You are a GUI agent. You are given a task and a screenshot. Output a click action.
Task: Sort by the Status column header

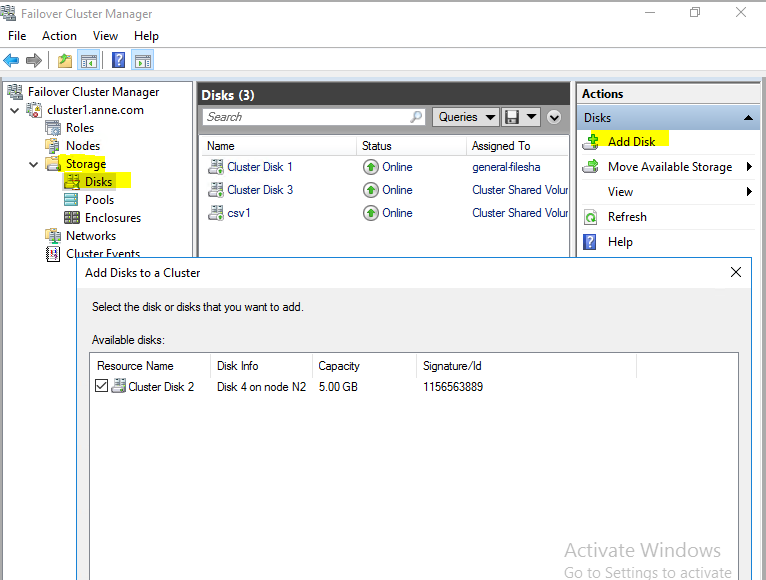coord(412,146)
